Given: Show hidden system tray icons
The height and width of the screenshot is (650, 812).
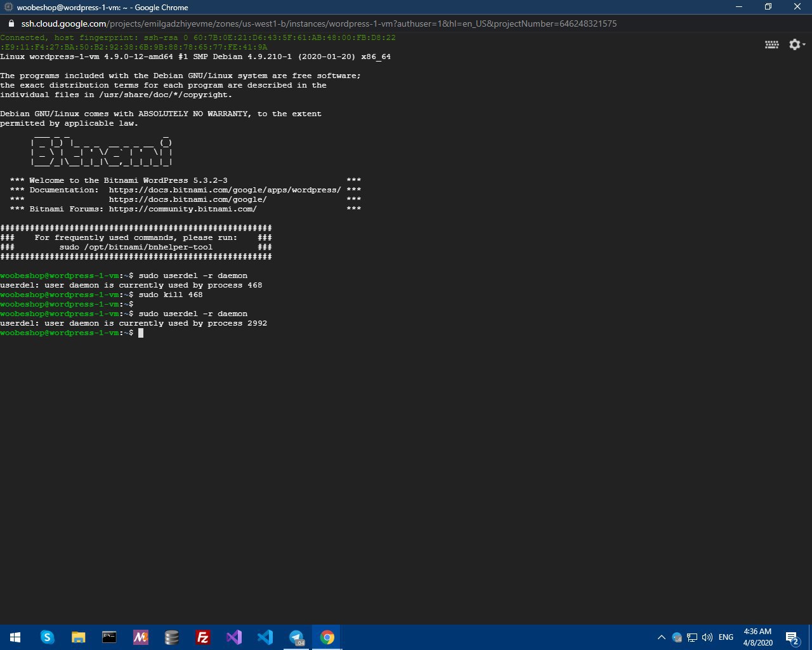Looking at the screenshot, I should coord(661,637).
